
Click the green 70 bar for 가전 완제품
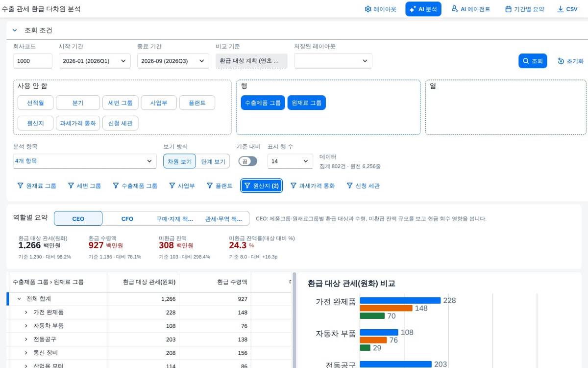tap(372, 316)
